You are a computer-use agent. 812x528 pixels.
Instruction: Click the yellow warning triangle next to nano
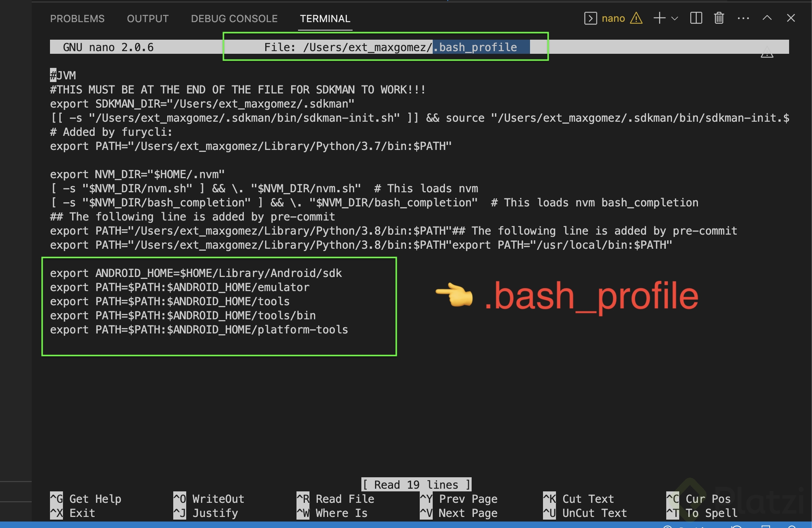(x=636, y=18)
